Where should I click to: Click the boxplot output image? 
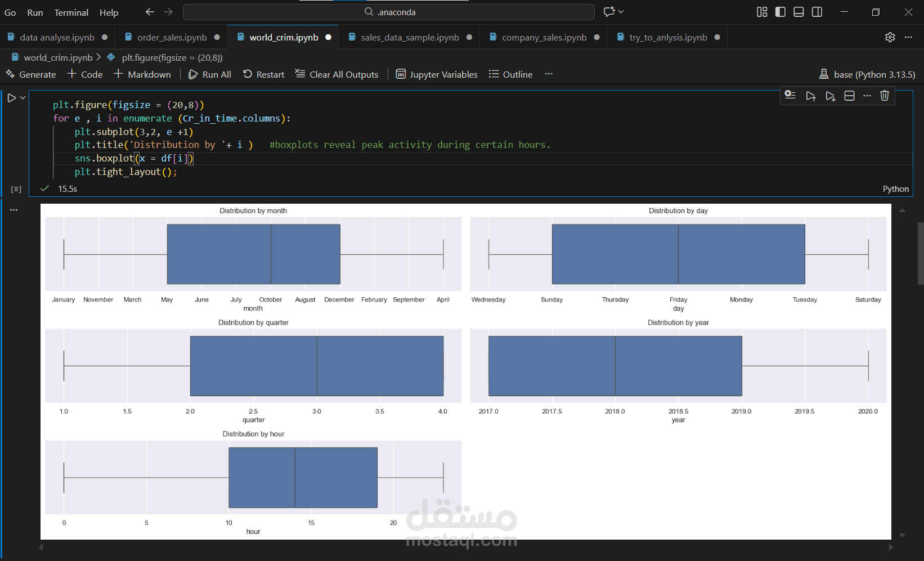(x=466, y=371)
